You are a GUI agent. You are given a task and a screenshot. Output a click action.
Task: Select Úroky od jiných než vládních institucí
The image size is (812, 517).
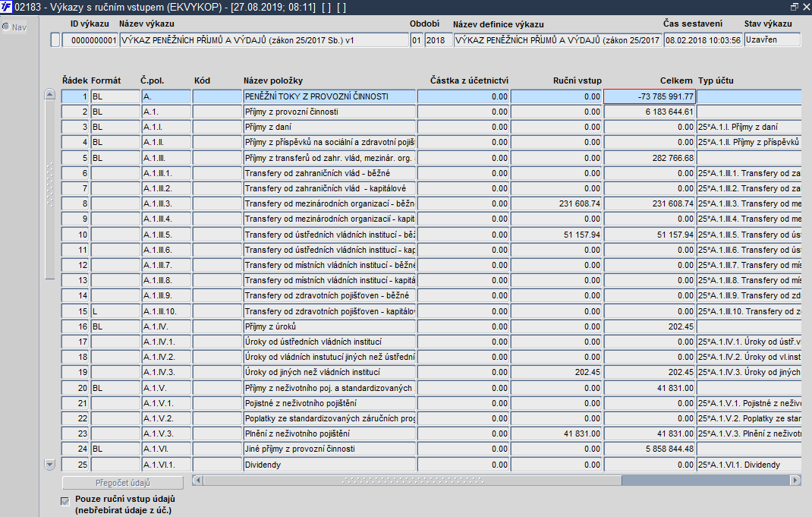[x=329, y=372]
